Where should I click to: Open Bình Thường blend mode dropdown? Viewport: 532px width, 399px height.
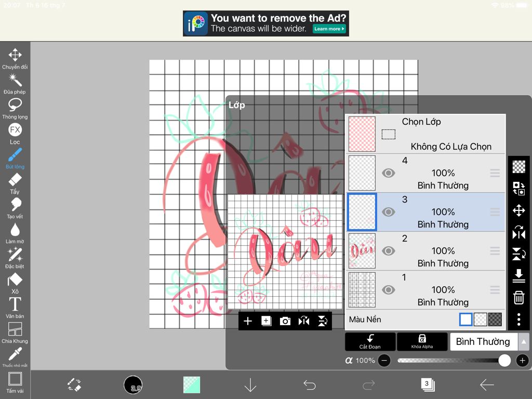pos(484,342)
